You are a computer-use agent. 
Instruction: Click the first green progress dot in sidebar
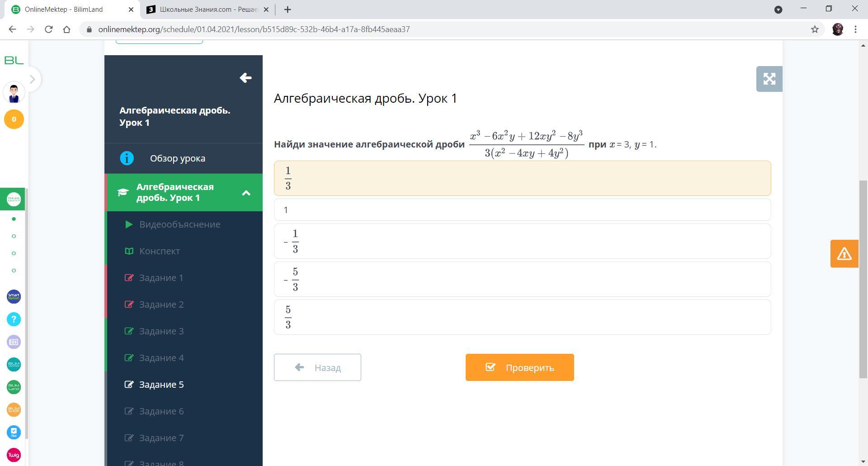point(14,219)
